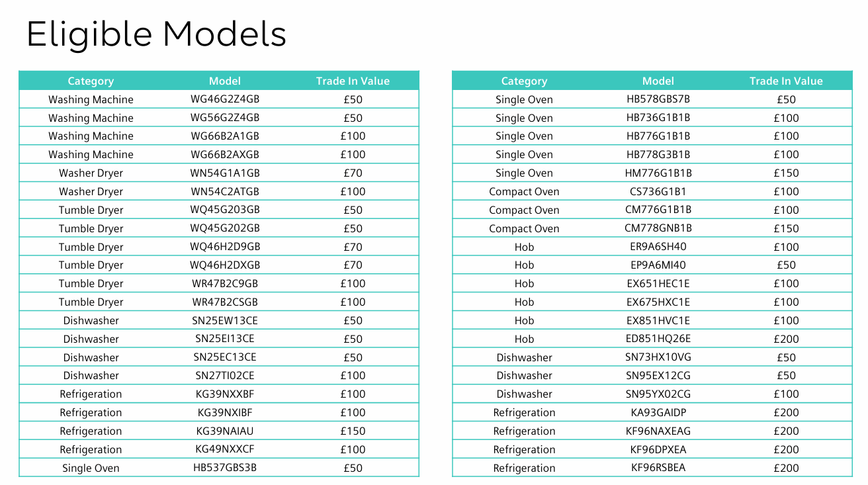The width and height of the screenshot is (868, 485).
Task: Select Compact Oven category beside CM776G1B1B
Action: point(524,210)
